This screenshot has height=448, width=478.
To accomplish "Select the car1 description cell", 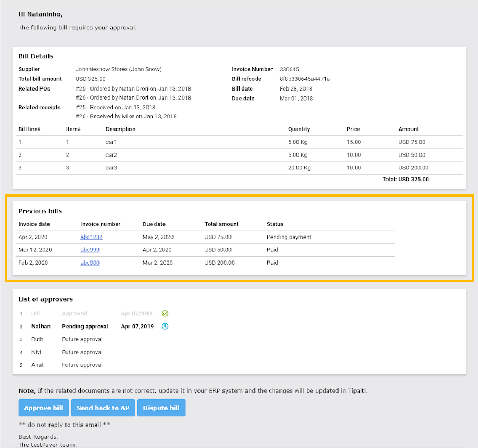I will click(x=111, y=142).
